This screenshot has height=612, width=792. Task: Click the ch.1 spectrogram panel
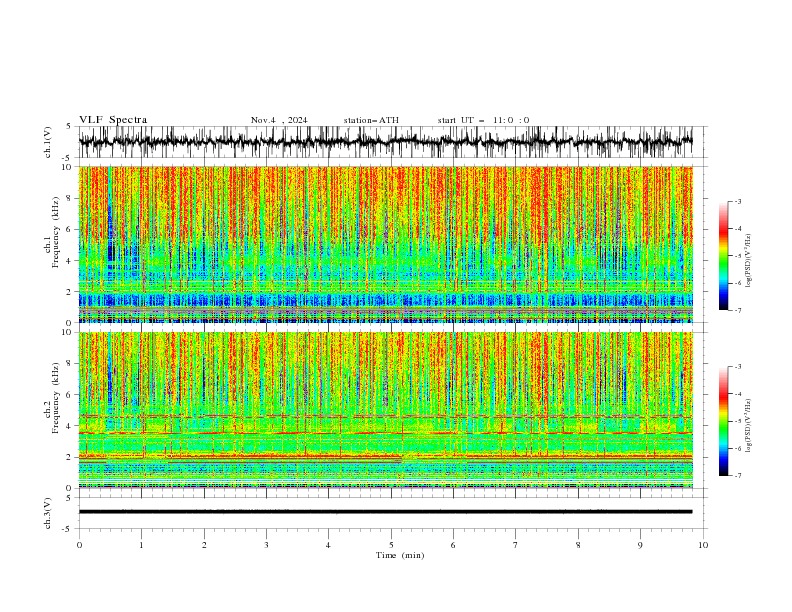point(385,244)
